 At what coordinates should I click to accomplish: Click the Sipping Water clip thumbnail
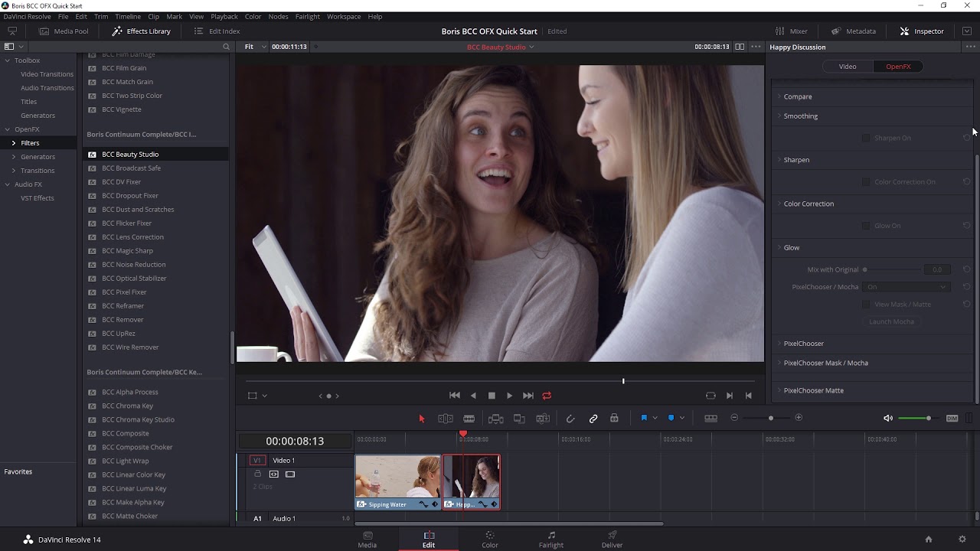pyautogui.click(x=397, y=477)
